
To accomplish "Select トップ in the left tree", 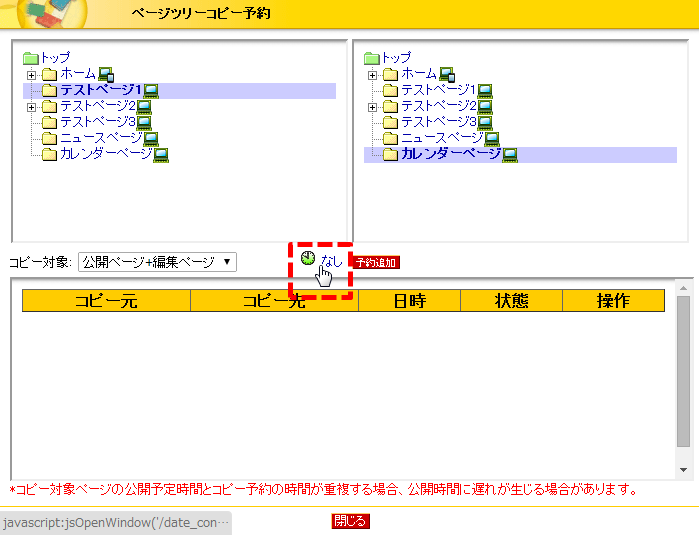I will (x=55, y=58).
